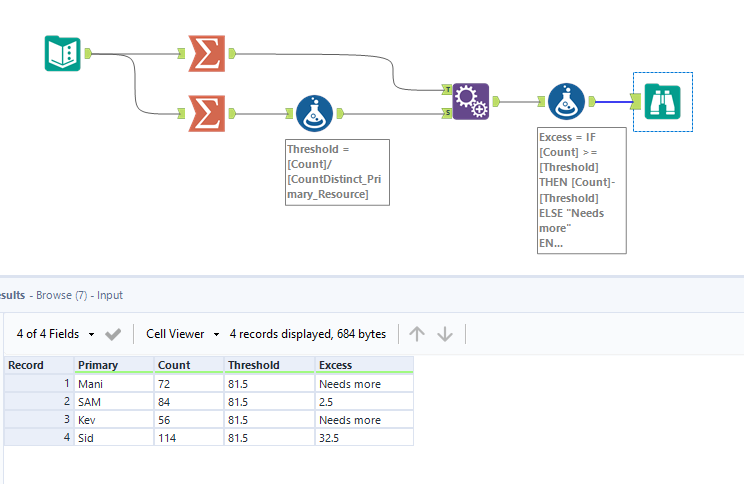The height and width of the screenshot is (484, 744).
Task: Open the 4 of 4 Fields dropdown
Action: pyautogui.click(x=56, y=334)
